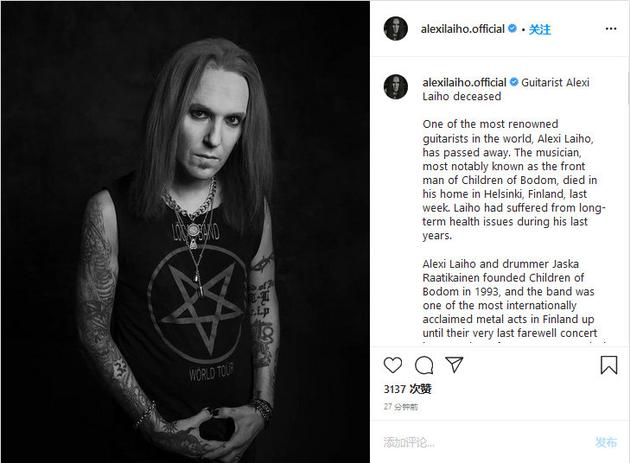Share post via paper plane icon
Image resolution: width=630 pixels, height=463 pixels.
454,365
